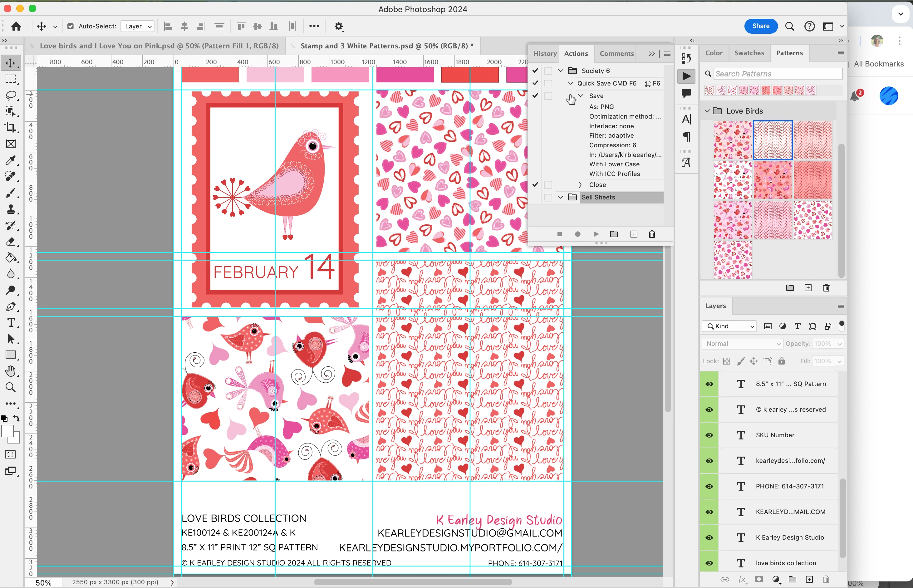Viewport: 913px width, 588px height.
Task: Select the Zoom tool
Action: pos(11,388)
